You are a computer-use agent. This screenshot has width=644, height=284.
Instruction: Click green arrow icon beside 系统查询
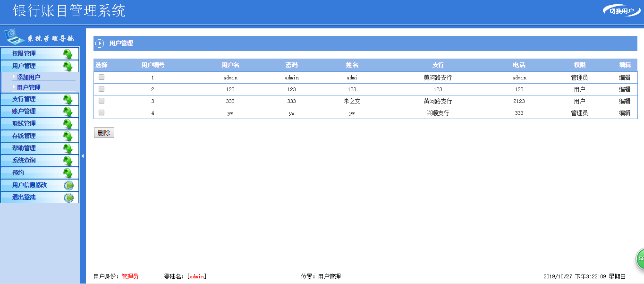68,161
